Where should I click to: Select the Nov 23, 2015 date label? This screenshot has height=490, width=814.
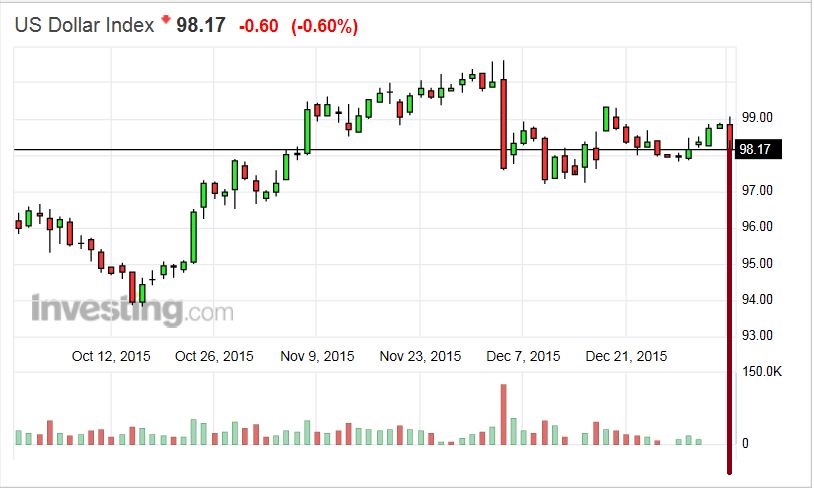tap(420, 356)
